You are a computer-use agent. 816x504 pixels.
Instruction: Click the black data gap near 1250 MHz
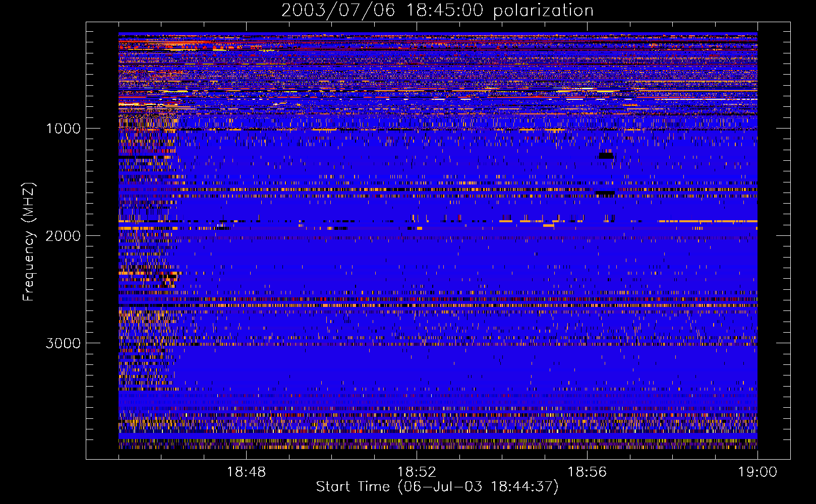pyautogui.click(x=606, y=156)
